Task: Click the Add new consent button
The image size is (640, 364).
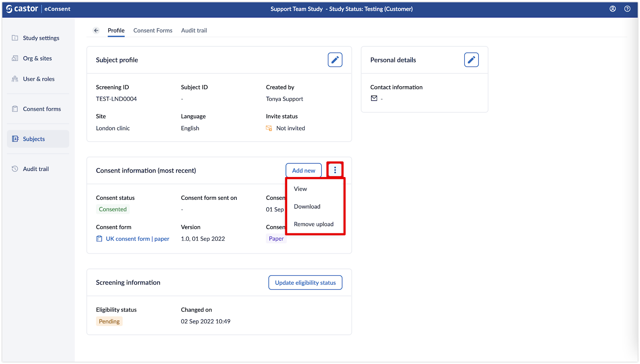Action: point(304,170)
